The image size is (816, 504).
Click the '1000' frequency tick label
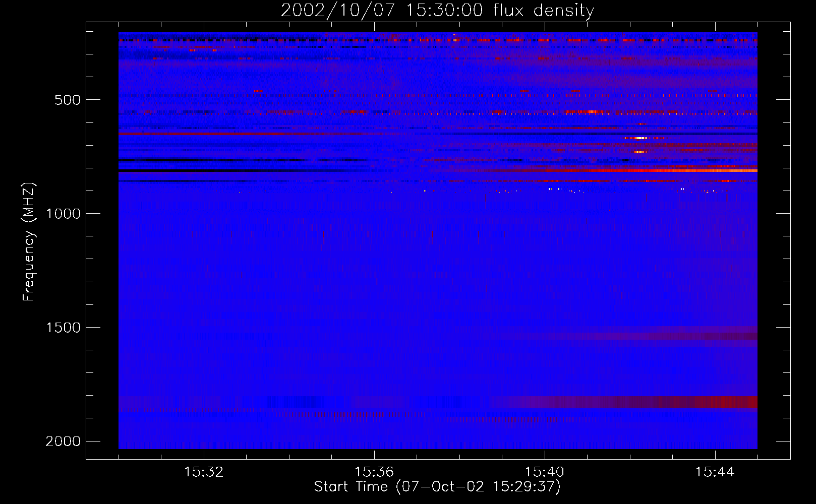pyautogui.click(x=63, y=214)
